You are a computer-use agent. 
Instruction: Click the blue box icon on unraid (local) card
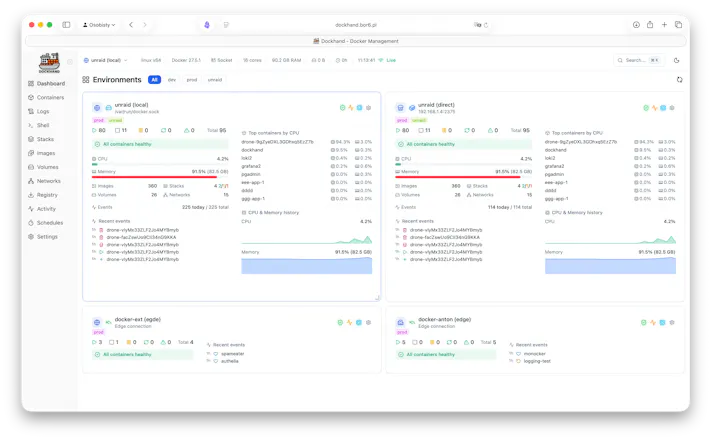point(360,108)
